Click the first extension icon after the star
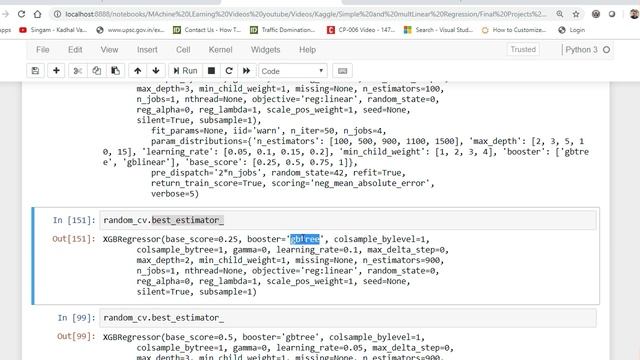This screenshot has width=640, height=360. click(x=596, y=14)
